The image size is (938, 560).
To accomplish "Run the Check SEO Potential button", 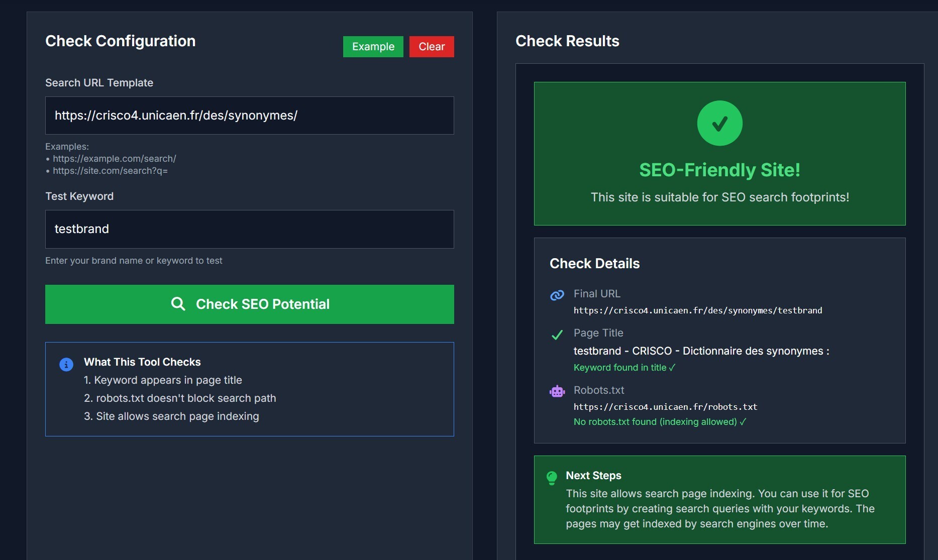I will [250, 304].
